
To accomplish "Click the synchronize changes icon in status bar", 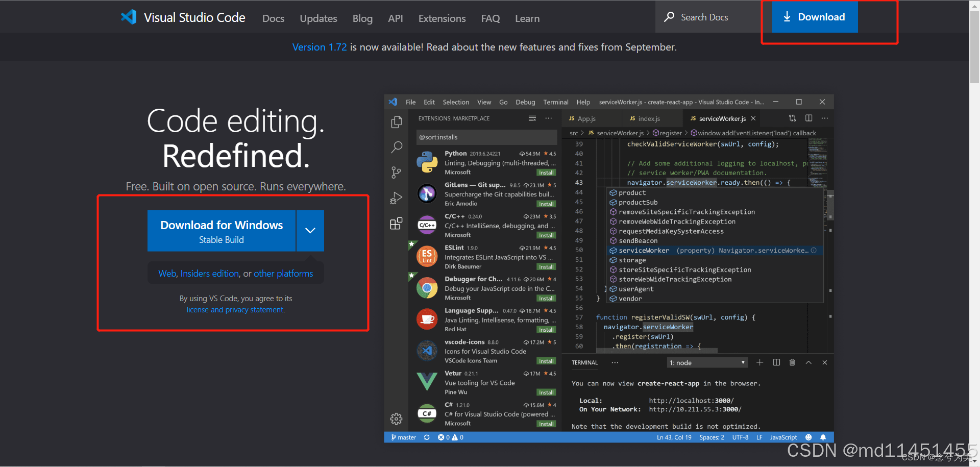I will coord(427,437).
